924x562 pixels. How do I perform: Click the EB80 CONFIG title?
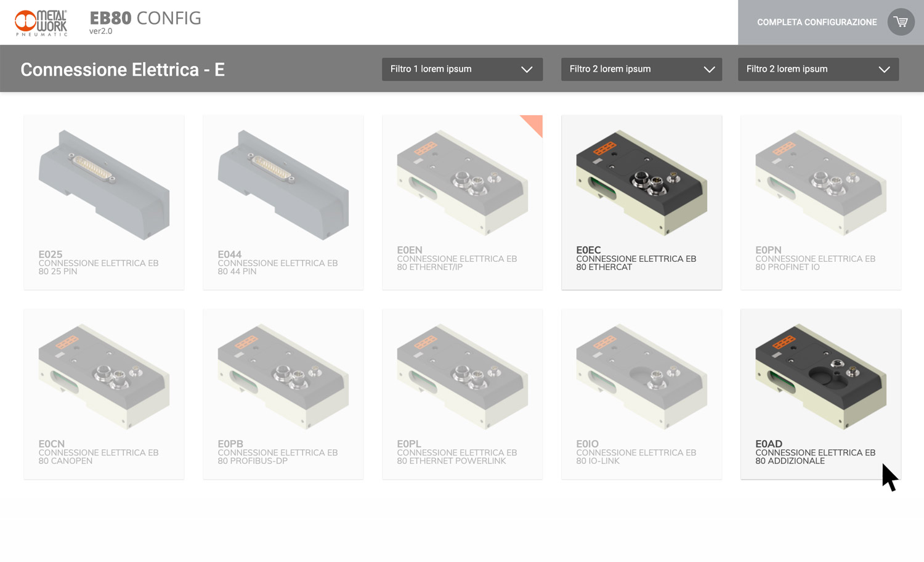145,18
